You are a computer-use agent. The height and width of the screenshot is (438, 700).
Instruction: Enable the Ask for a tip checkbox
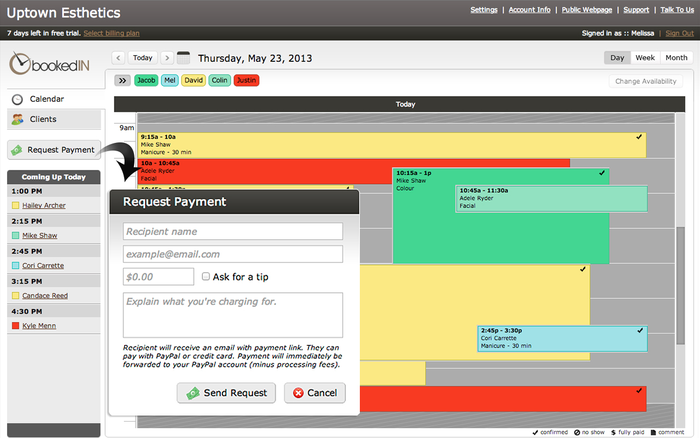tap(206, 277)
